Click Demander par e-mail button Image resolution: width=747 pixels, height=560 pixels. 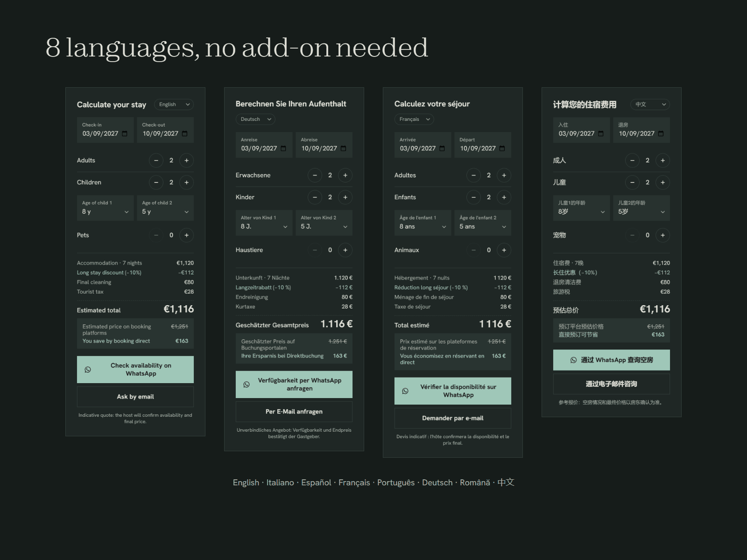click(x=453, y=418)
